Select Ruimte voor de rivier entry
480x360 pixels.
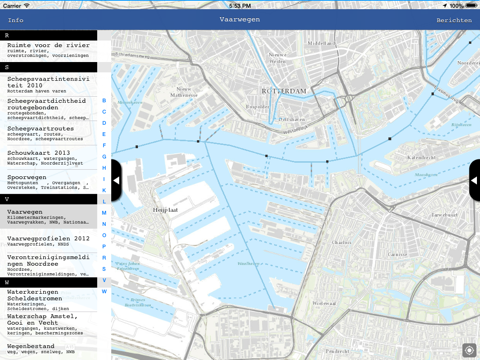pyautogui.click(x=49, y=51)
